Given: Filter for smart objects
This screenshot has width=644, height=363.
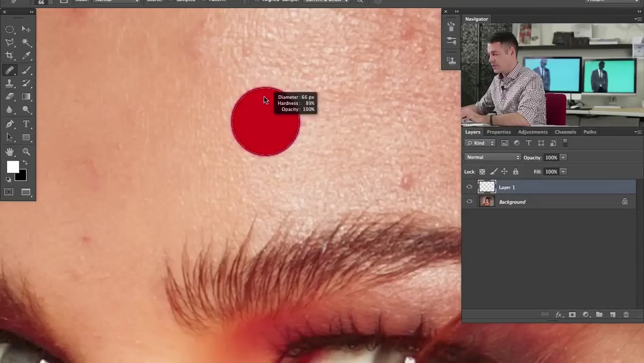Looking at the screenshot, I should click(x=553, y=143).
